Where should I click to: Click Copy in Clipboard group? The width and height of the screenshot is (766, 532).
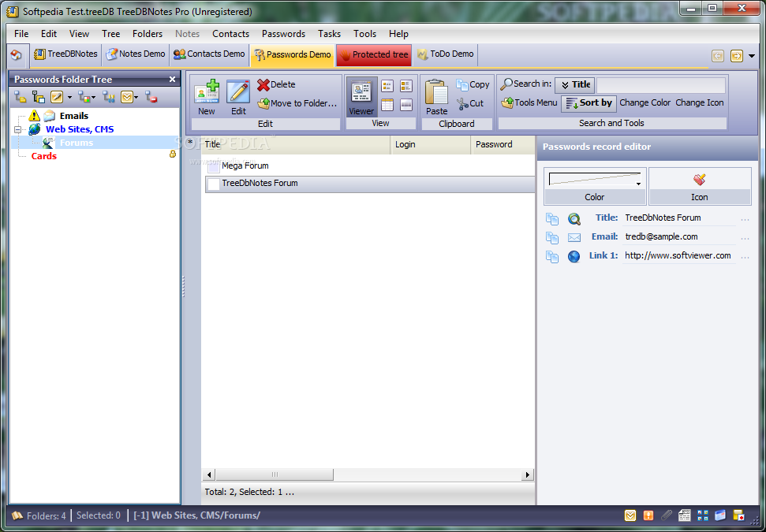pyautogui.click(x=473, y=84)
